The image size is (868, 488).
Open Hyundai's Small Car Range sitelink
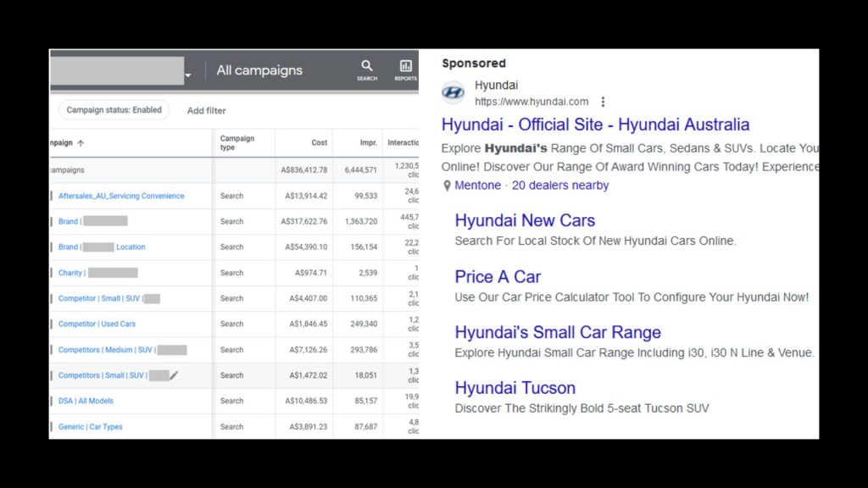558,332
